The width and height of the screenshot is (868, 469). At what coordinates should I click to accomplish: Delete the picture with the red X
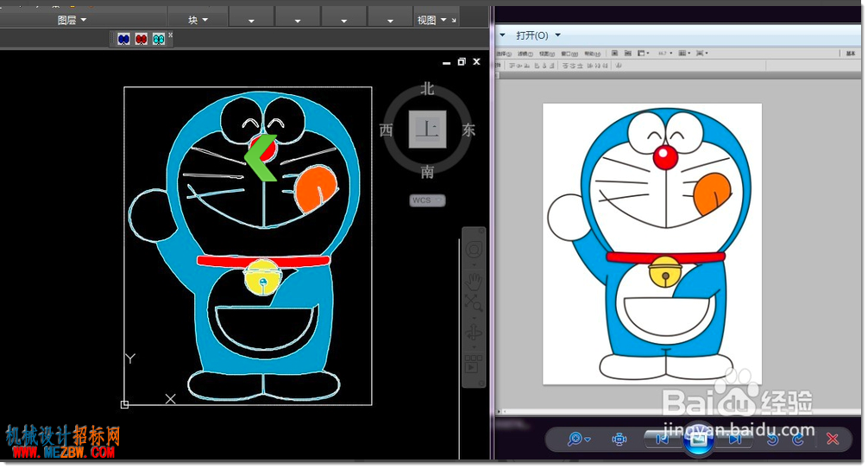[x=832, y=439]
